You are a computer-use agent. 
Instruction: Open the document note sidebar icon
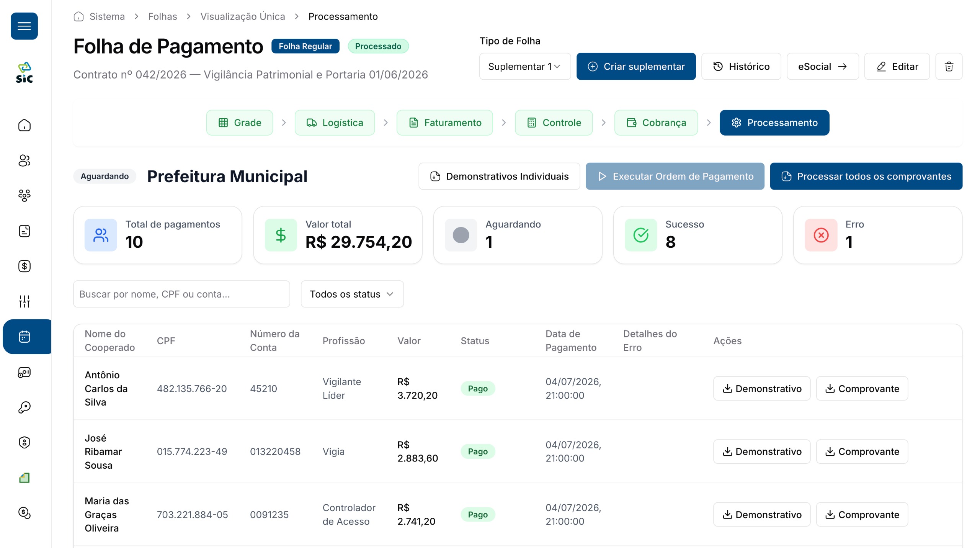(24, 231)
